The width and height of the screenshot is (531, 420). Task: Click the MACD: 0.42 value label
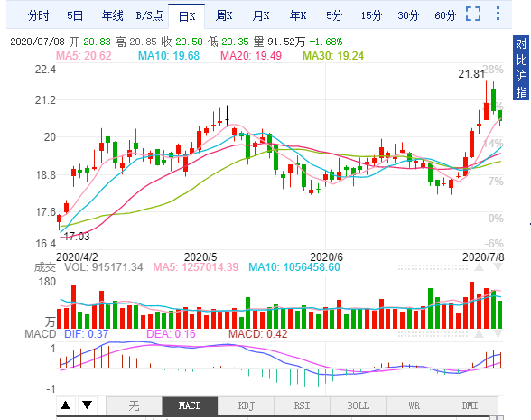point(257,334)
